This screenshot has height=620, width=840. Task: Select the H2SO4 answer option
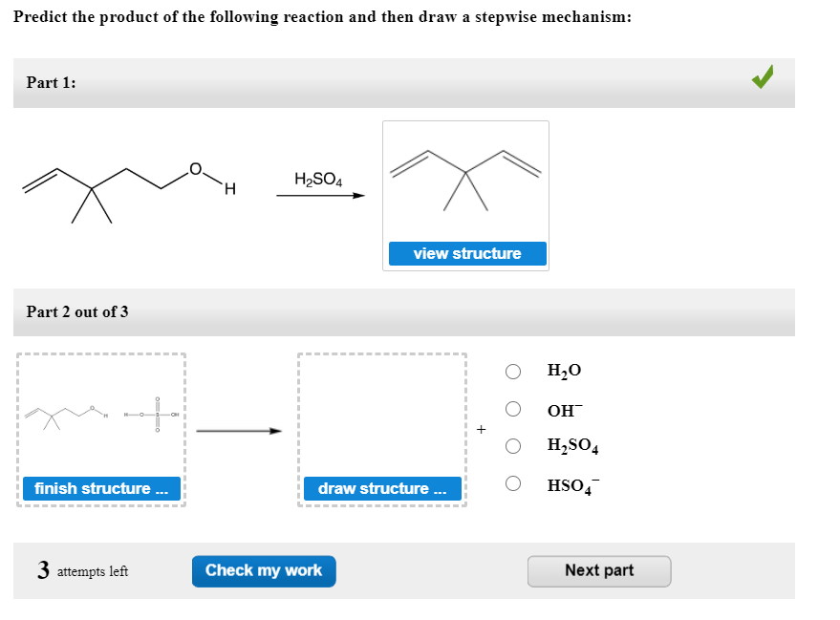tap(513, 446)
